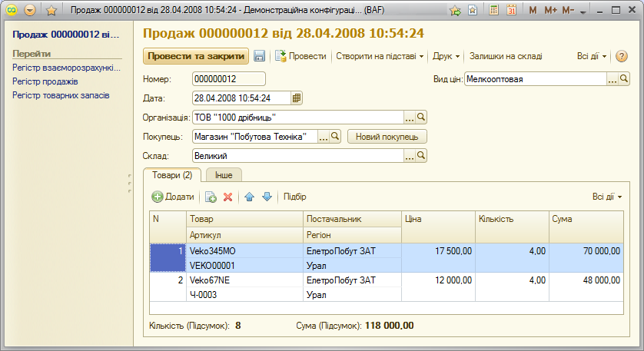Add to favorites with the star-plus icon
This screenshot has height=351, width=644.
[x=455, y=10]
